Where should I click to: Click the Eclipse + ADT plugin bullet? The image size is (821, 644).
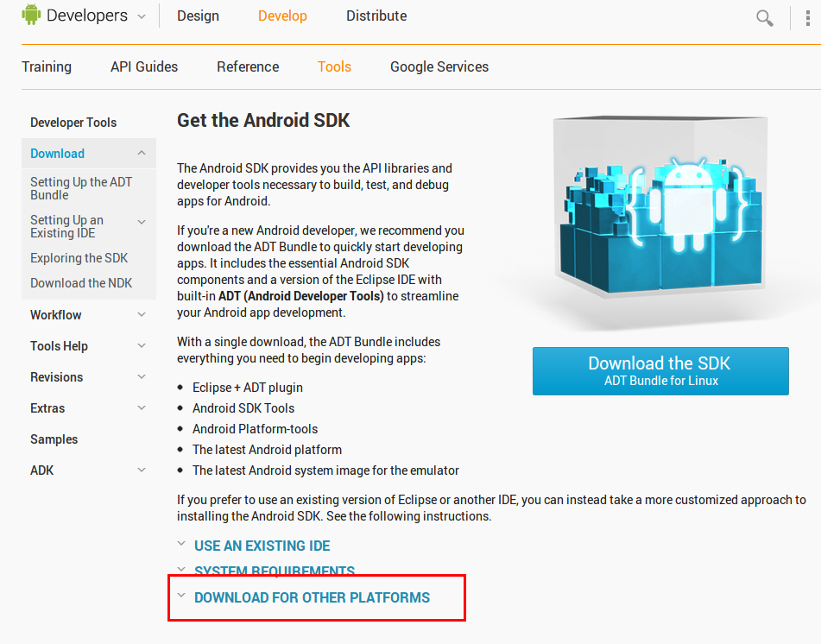pos(248,388)
